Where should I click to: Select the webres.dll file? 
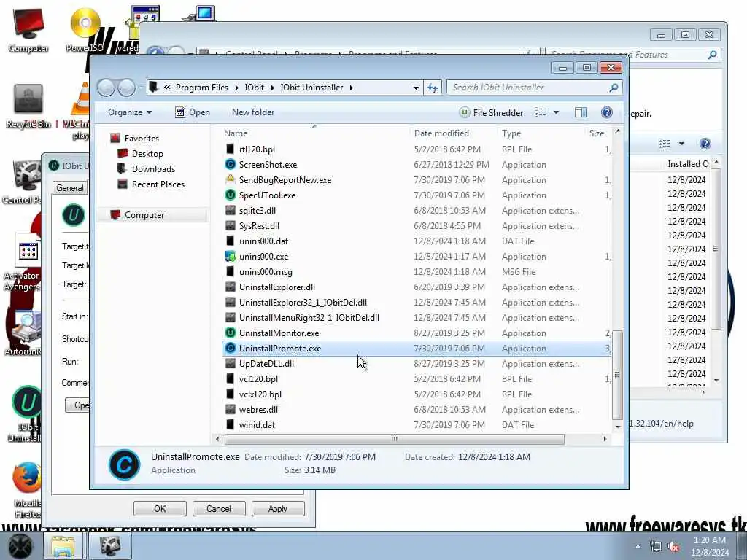(417, 410)
